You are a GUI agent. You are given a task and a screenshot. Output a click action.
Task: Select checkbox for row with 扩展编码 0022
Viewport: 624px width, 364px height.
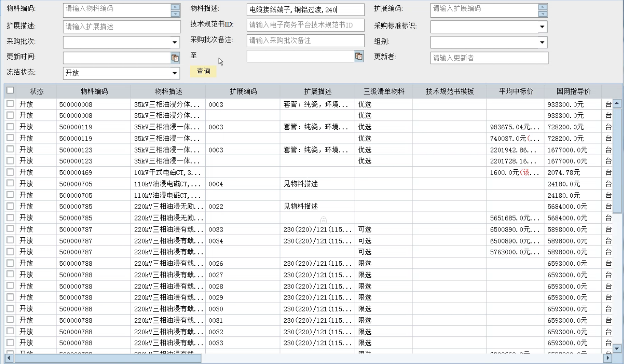[10, 206]
